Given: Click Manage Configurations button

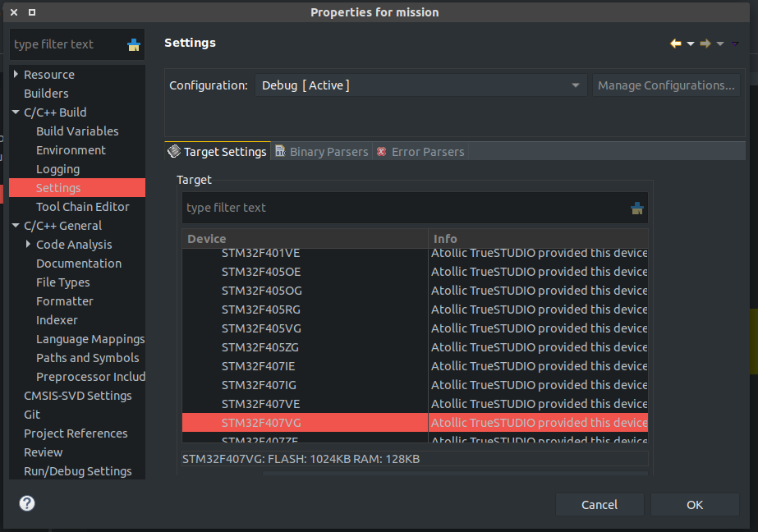Looking at the screenshot, I should click(666, 85).
